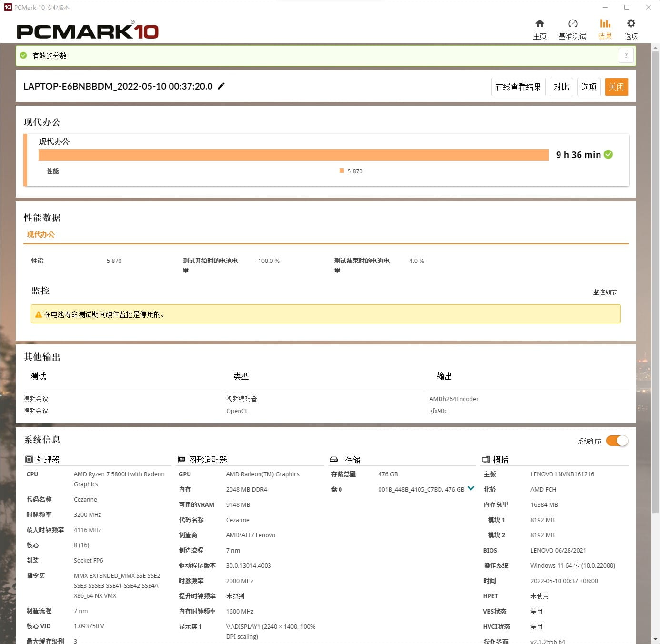Click the 类型 column header

(x=241, y=376)
